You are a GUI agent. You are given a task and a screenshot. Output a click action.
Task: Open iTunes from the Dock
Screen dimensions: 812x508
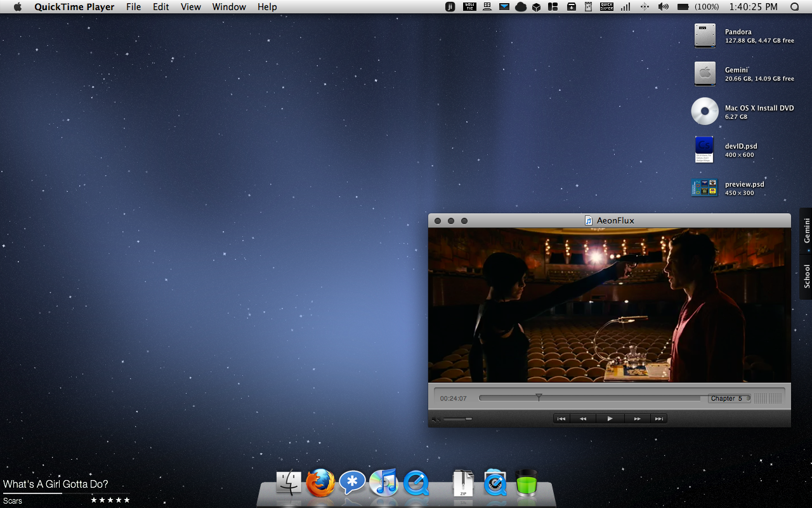(384, 483)
